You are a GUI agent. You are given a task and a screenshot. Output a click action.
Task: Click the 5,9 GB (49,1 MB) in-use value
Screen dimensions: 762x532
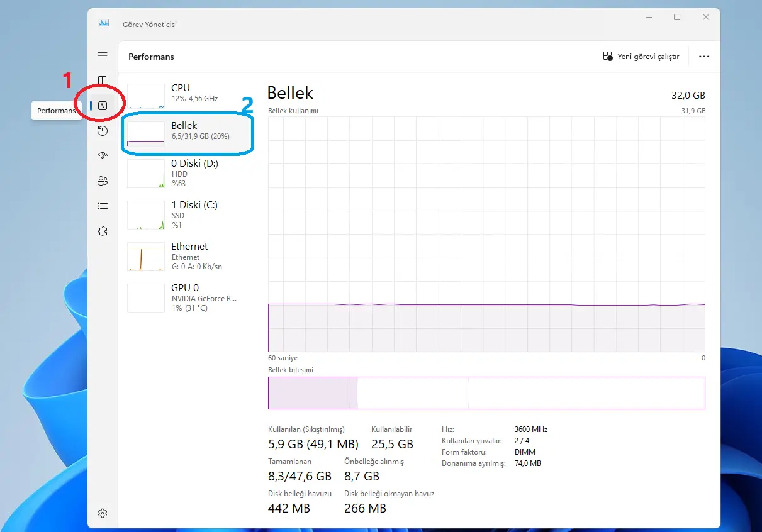pos(313,444)
